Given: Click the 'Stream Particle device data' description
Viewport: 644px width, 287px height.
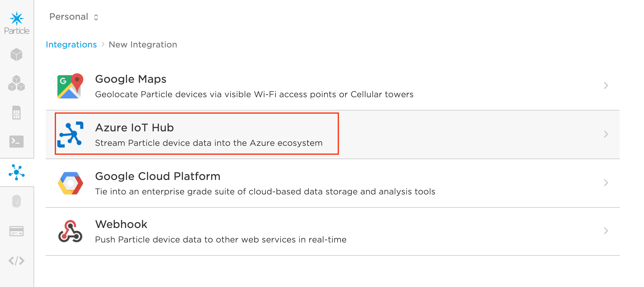Looking at the screenshot, I should click(x=209, y=143).
